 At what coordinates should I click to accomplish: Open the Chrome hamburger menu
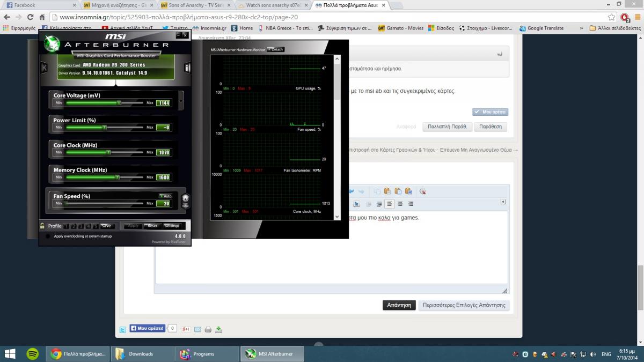tap(637, 17)
